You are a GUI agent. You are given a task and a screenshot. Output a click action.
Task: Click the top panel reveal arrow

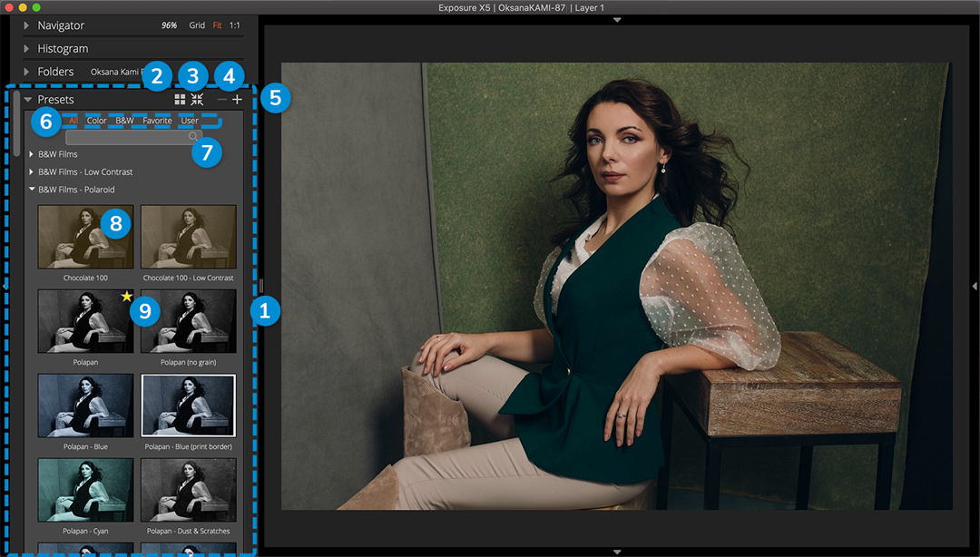pyautogui.click(x=617, y=19)
